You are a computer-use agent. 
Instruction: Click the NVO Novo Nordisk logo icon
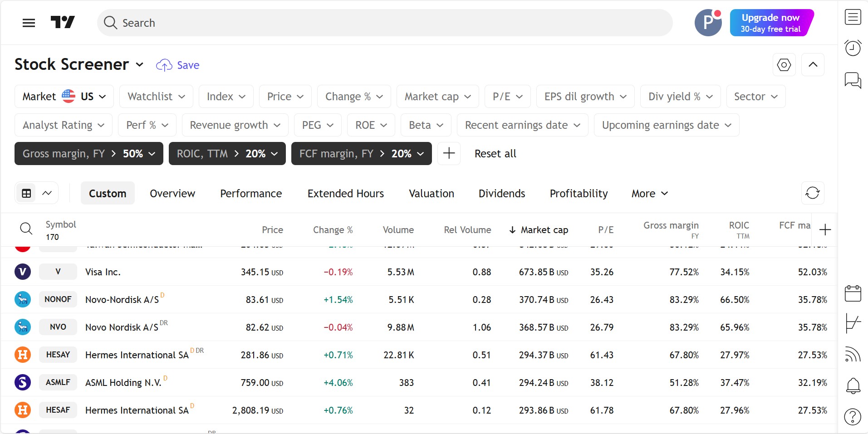pyautogui.click(x=23, y=327)
